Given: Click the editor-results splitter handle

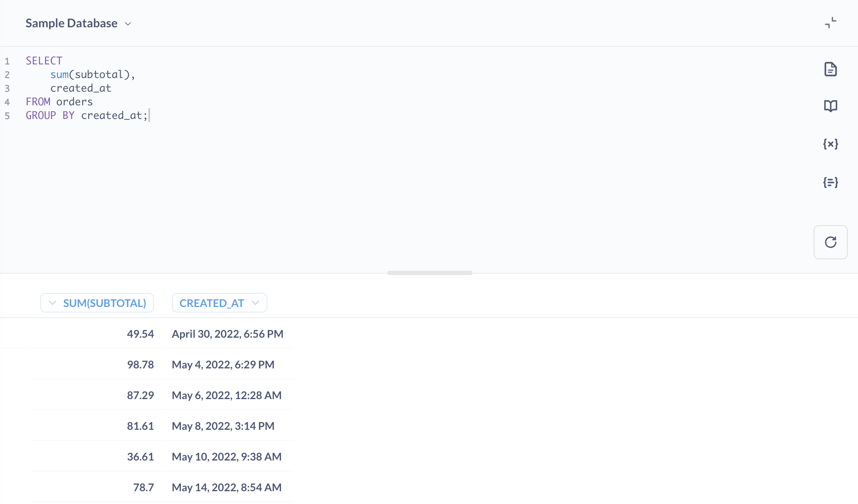Looking at the screenshot, I should [x=429, y=272].
